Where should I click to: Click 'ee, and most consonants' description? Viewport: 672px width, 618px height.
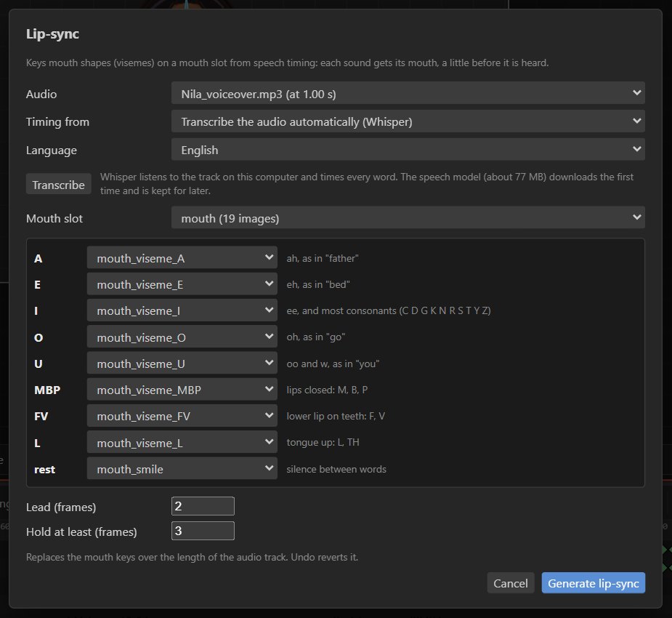pyautogui.click(x=388, y=310)
